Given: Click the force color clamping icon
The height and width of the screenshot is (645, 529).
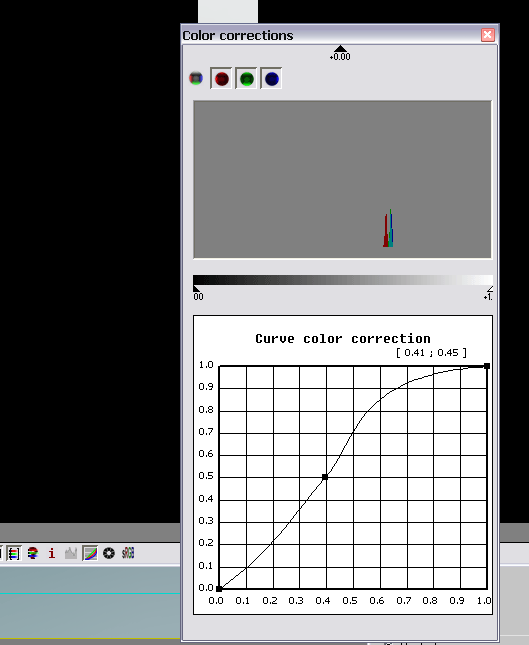Looking at the screenshot, I should point(33,553).
